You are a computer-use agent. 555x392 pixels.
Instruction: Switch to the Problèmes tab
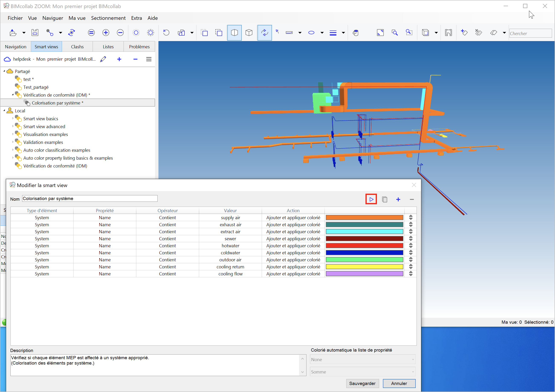coord(139,47)
